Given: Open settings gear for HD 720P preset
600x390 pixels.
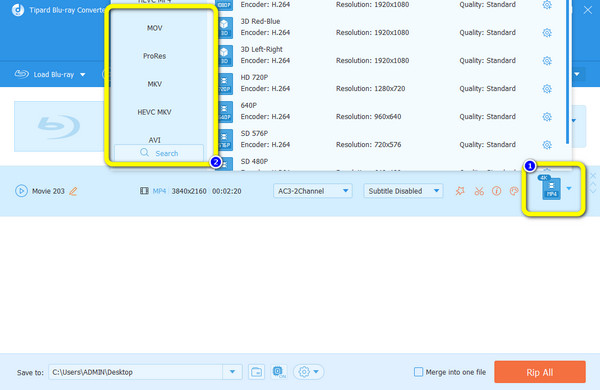Looking at the screenshot, I should pos(547,88).
